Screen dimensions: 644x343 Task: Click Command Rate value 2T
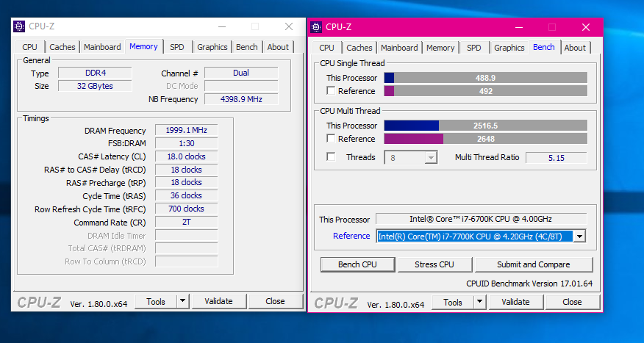tap(187, 222)
